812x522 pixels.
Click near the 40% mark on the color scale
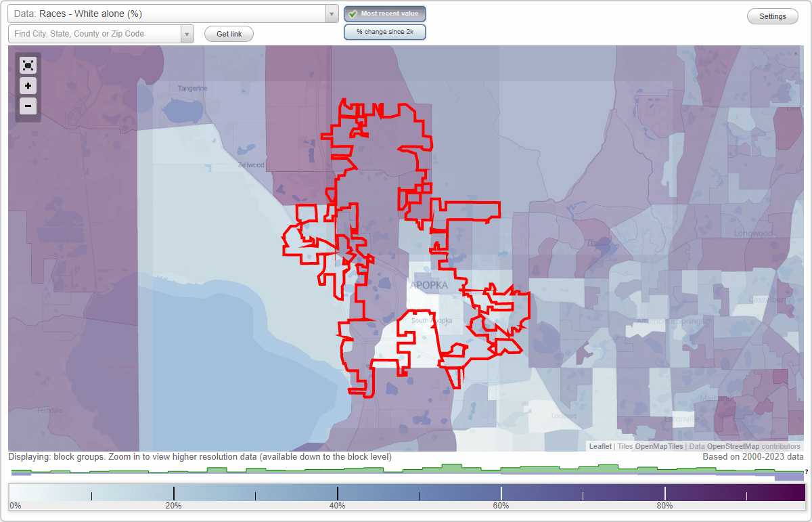[x=338, y=493]
